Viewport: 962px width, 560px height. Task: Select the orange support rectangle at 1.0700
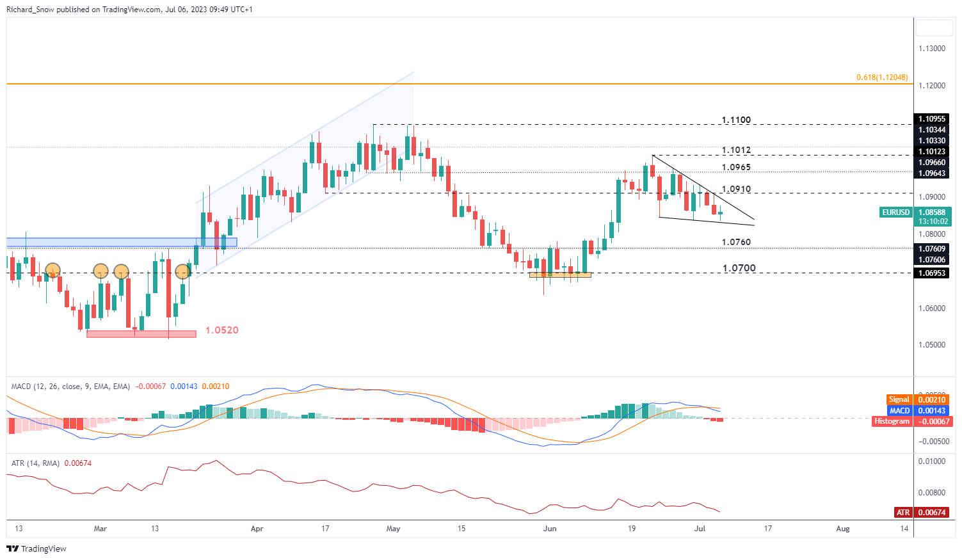[561, 275]
